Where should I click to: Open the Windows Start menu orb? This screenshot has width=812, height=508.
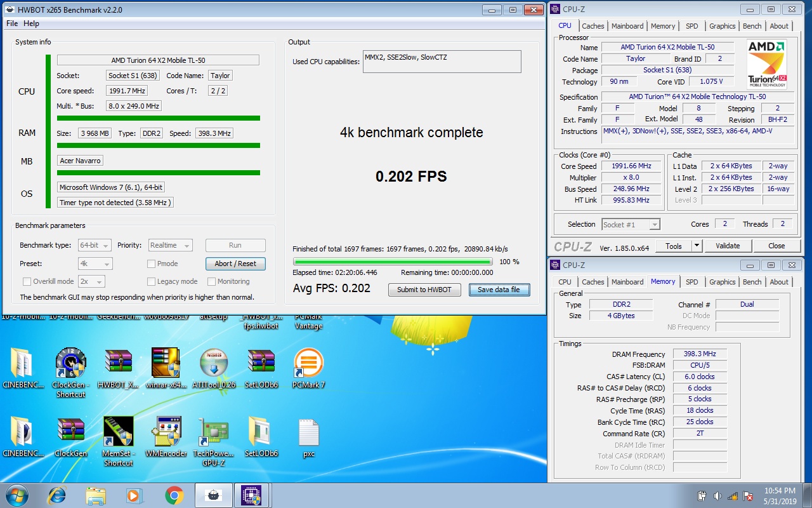click(16, 495)
